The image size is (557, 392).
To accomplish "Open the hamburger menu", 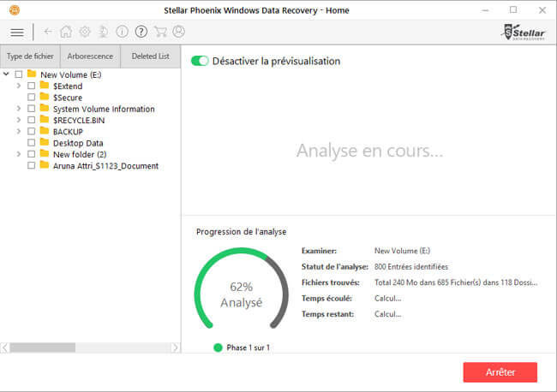I will pyautogui.click(x=16, y=32).
